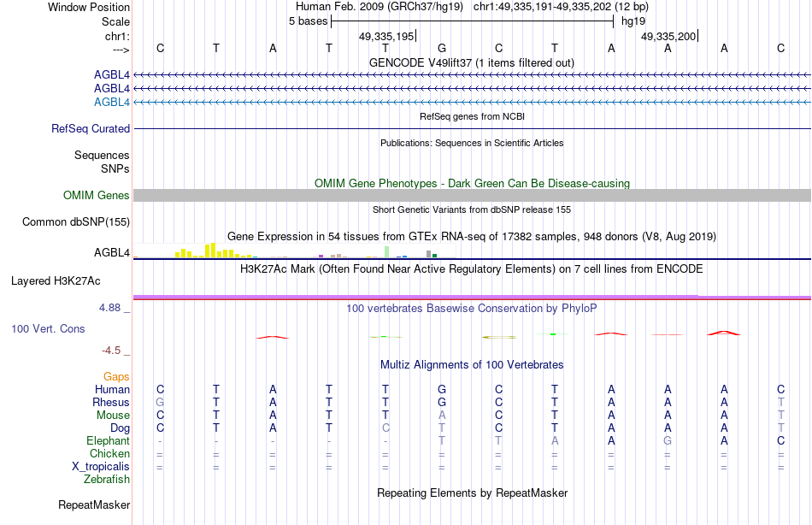Screen dimensions: 812x525
Task: Click the gray OMIM Genes item bar
Action: 473,196
